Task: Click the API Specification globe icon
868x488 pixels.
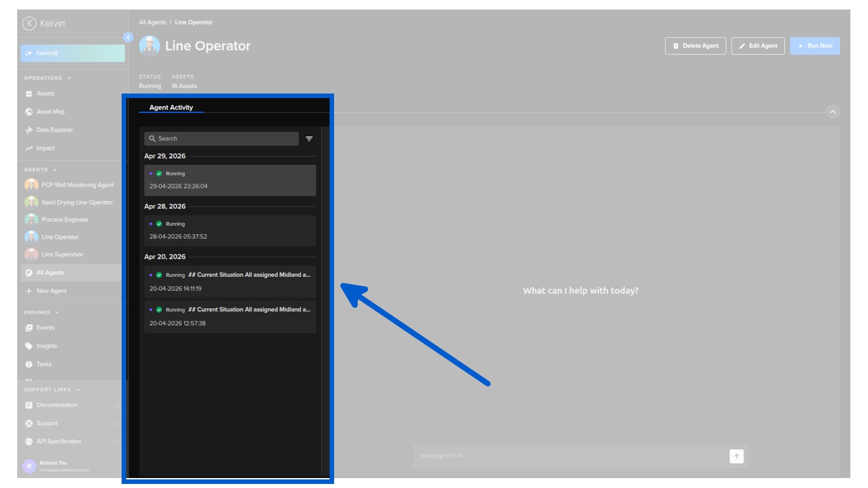Action: click(x=29, y=441)
